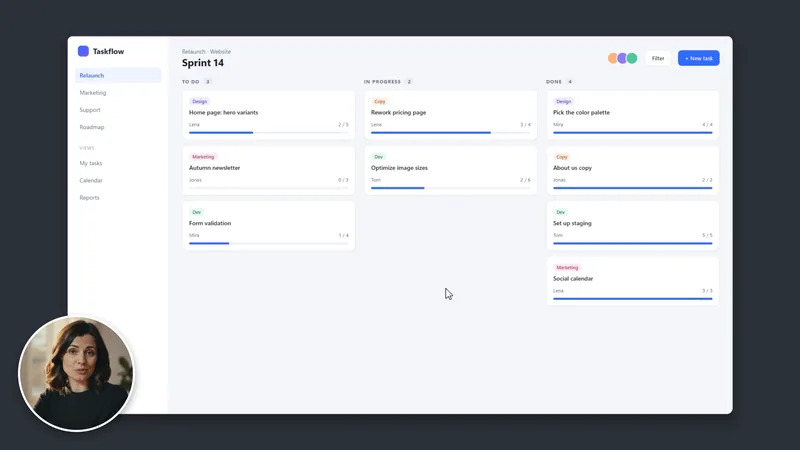Image resolution: width=800 pixels, height=450 pixels.
Task: Click the Marketing tag on Autumn newsletter card
Action: [203, 157]
